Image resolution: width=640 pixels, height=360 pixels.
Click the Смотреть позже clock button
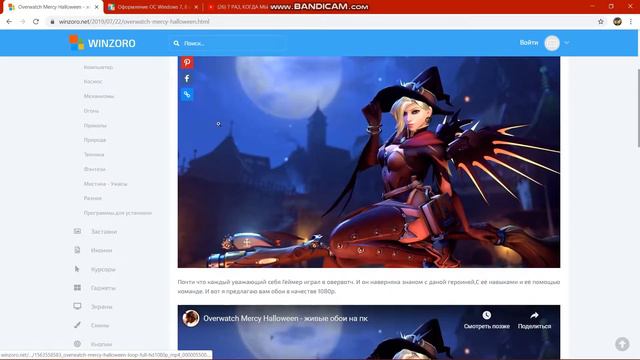coord(487,320)
